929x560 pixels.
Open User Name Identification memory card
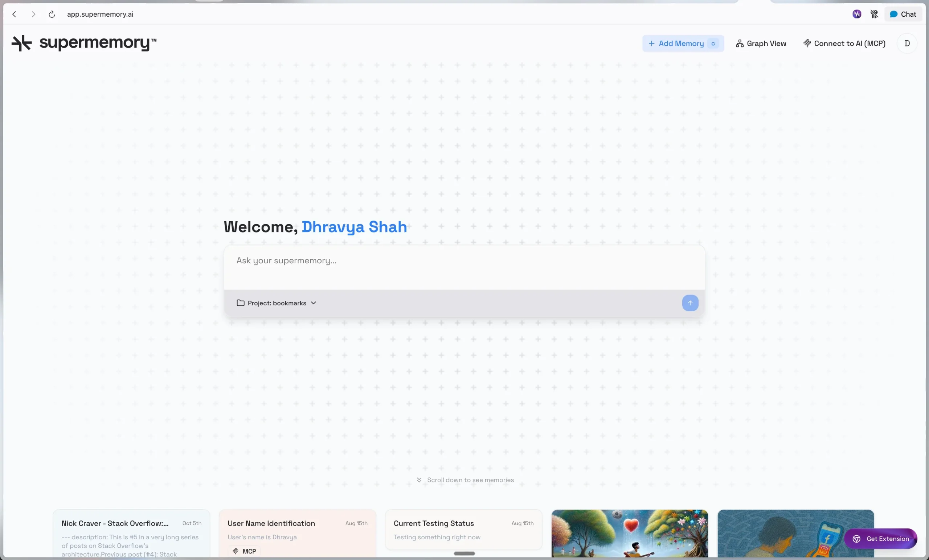297,533
